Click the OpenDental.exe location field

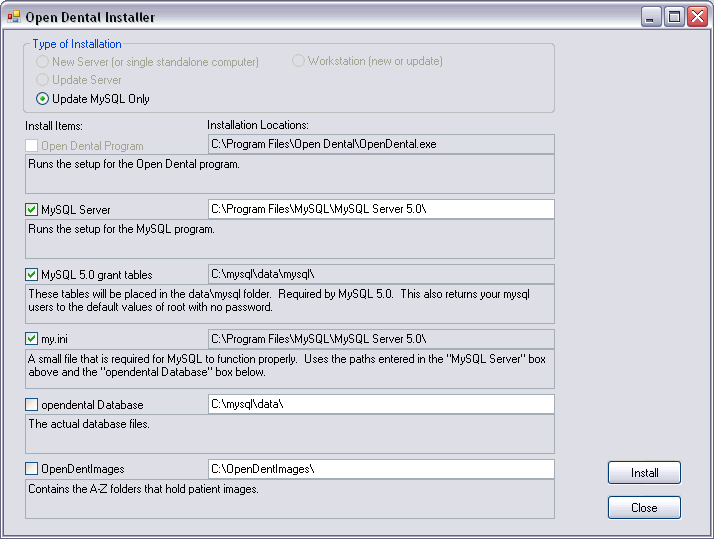[381, 144]
